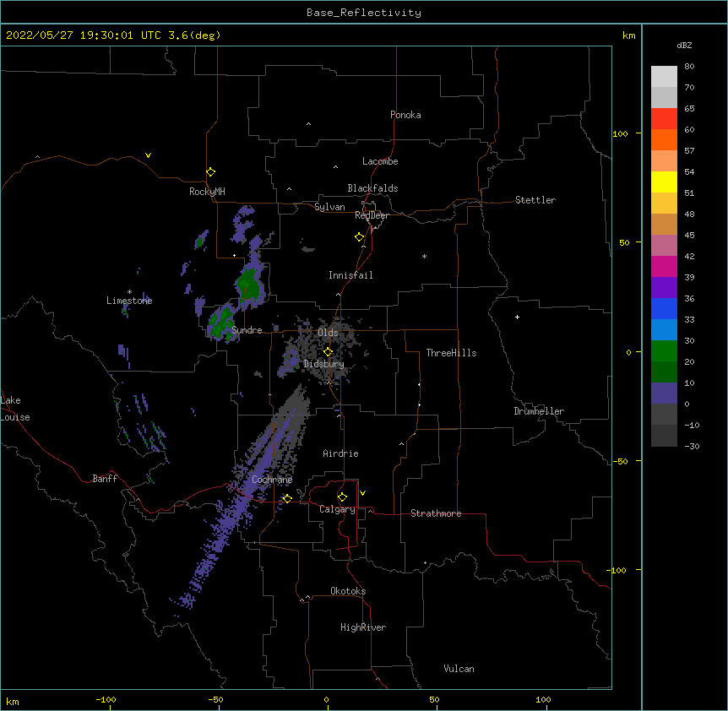This screenshot has width=728, height=711.
Task: Click the RockyMH label
Action: [x=207, y=192]
